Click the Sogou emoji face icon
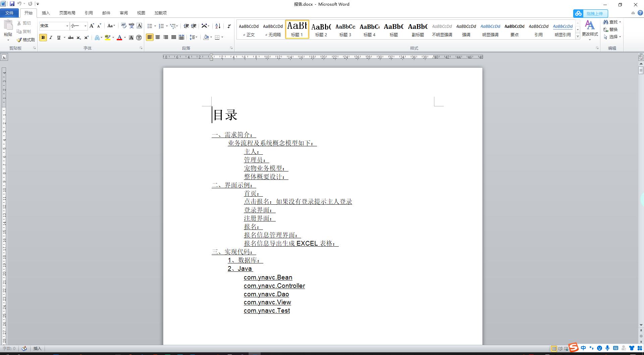Image resolution: width=644 pixels, height=355 pixels. click(599, 348)
